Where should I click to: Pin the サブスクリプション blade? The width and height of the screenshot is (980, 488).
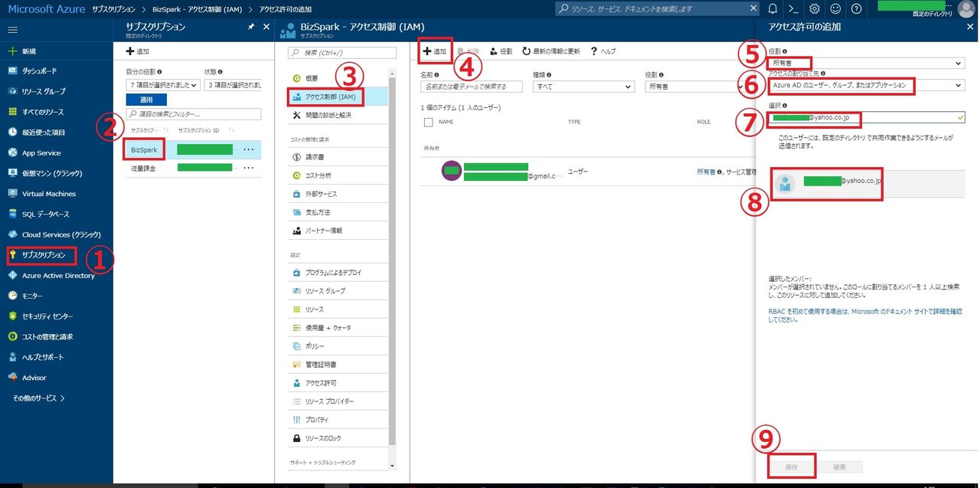[x=251, y=27]
